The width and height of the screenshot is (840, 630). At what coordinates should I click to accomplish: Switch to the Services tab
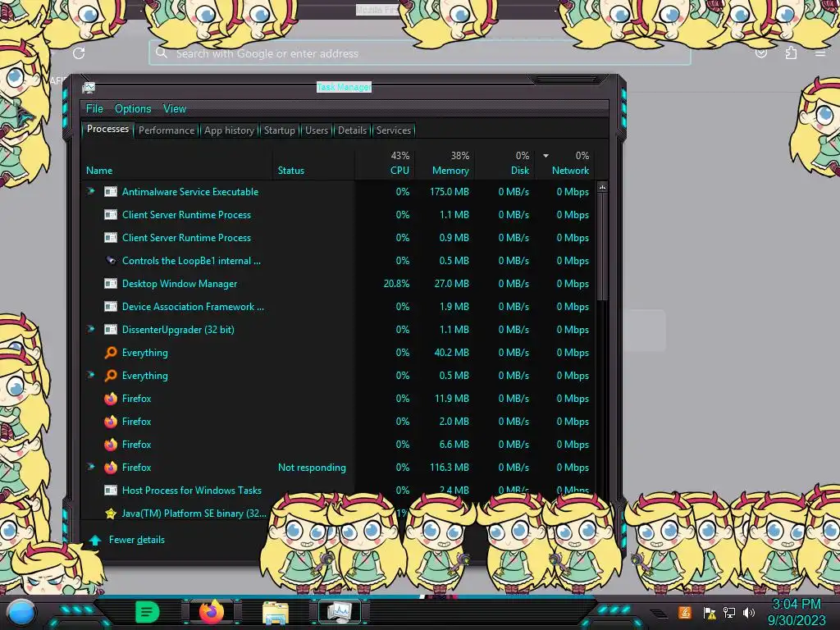coord(393,130)
